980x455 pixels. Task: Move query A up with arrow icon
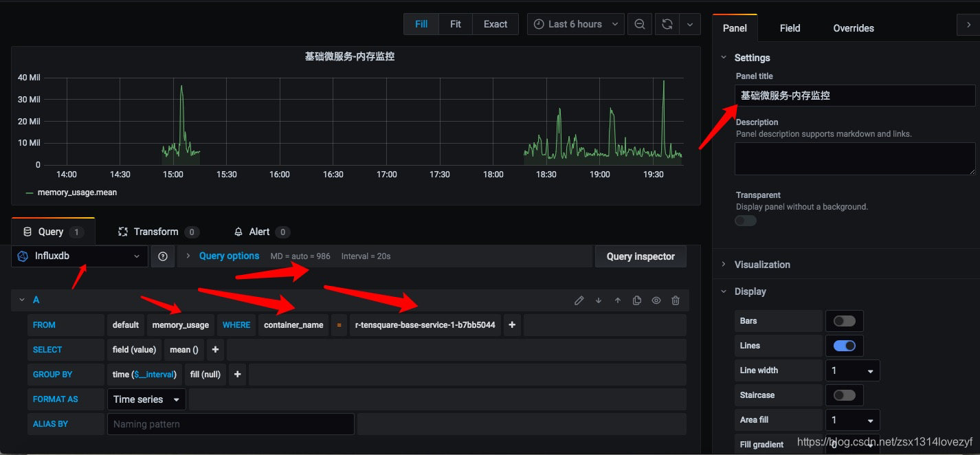(x=618, y=300)
